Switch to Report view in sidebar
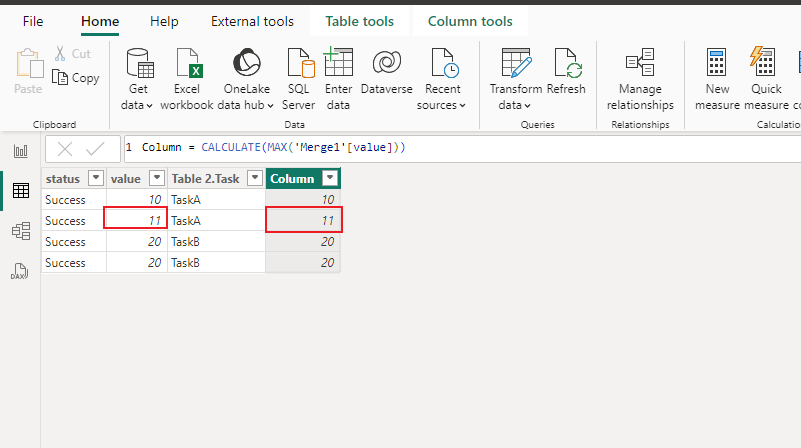This screenshot has height=448, width=801. point(20,151)
